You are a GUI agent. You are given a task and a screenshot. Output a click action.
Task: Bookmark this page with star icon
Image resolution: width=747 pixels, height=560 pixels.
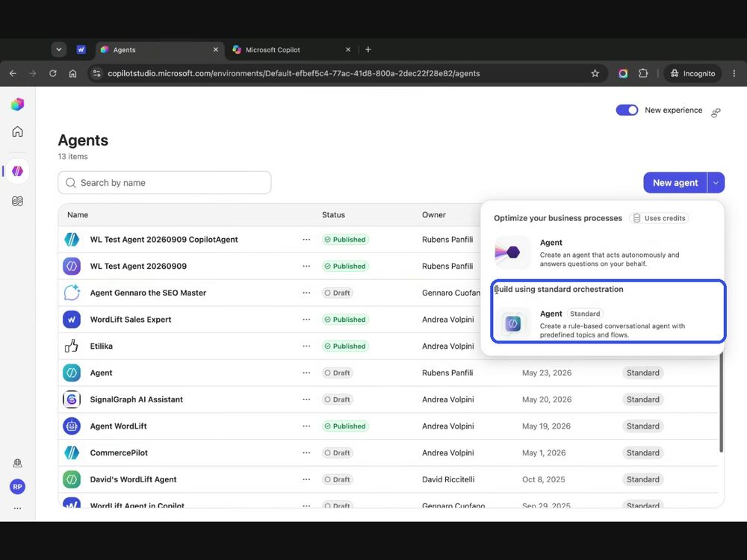tap(595, 73)
